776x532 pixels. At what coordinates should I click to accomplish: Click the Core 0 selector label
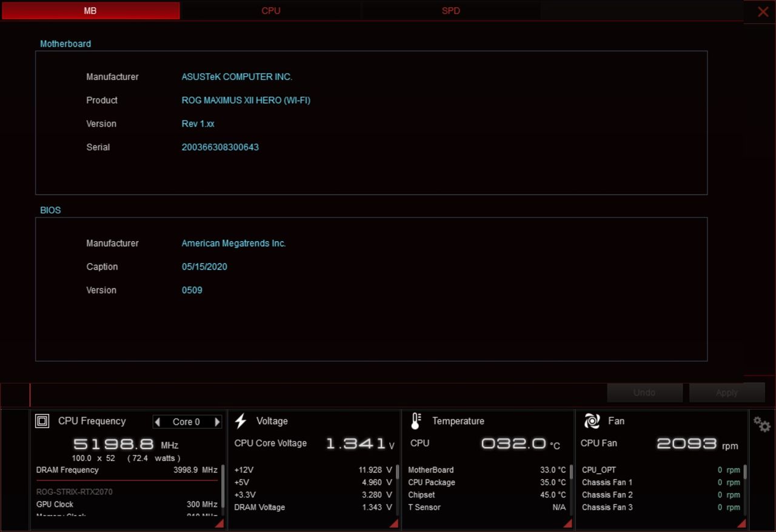click(186, 422)
